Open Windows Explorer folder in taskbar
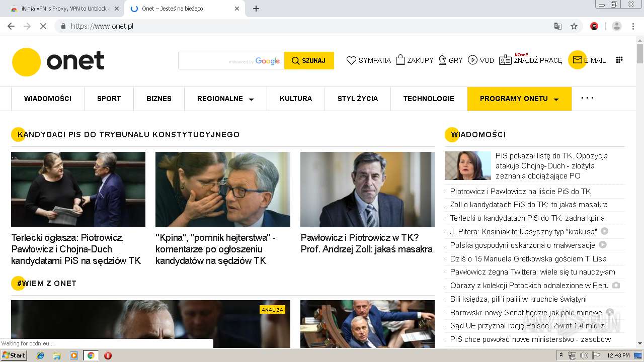 57,355
